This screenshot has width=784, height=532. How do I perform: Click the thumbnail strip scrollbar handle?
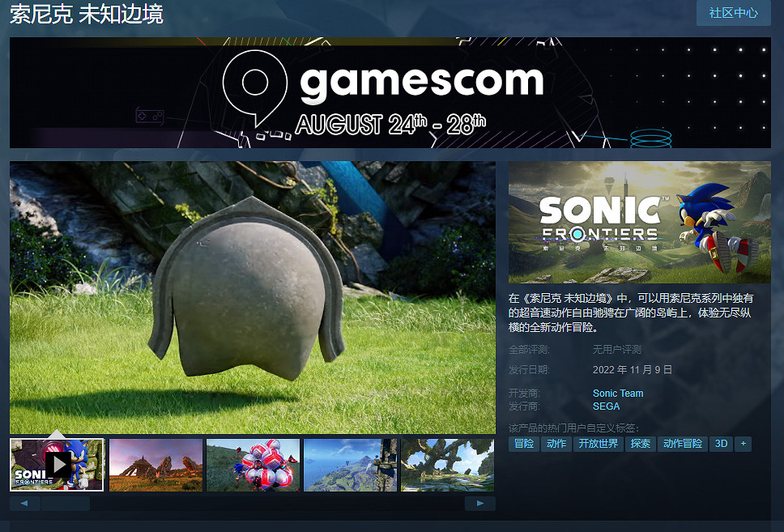coord(65,504)
